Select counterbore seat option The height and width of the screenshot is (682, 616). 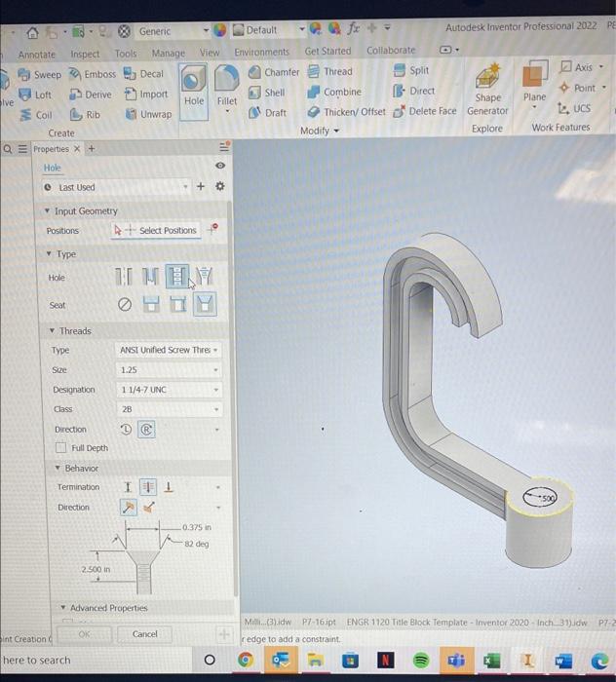[151, 304]
